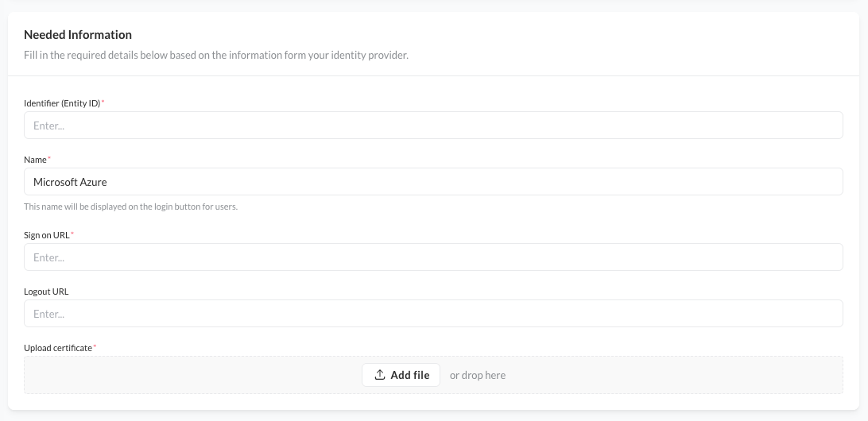Click the red asterisk after Sign on URL
The width and height of the screenshot is (868, 421).
click(72, 234)
